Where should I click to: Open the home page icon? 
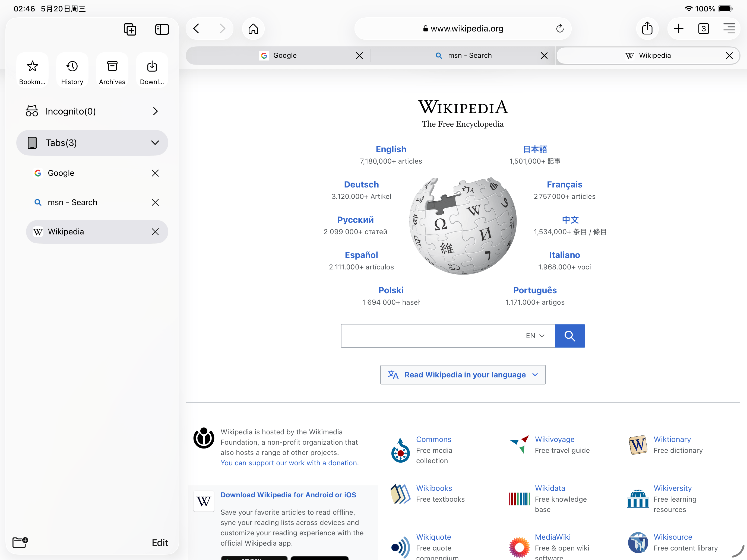253,29
